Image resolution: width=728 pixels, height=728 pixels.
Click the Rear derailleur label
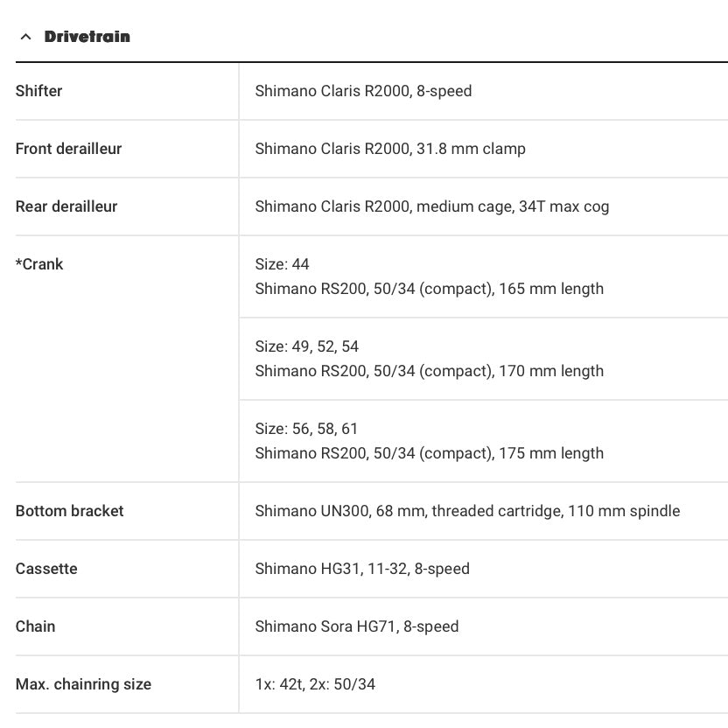pyautogui.click(x=66, y=206)
